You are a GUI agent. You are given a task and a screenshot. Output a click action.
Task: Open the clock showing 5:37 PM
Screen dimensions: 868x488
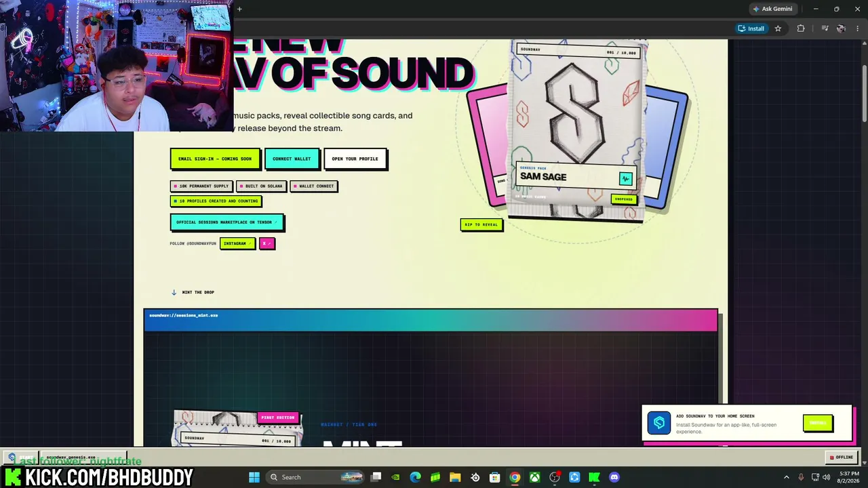point(849,477)
